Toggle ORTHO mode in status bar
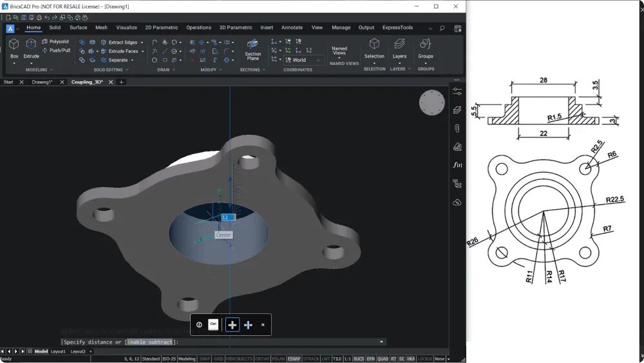 (x=261, y=359)
